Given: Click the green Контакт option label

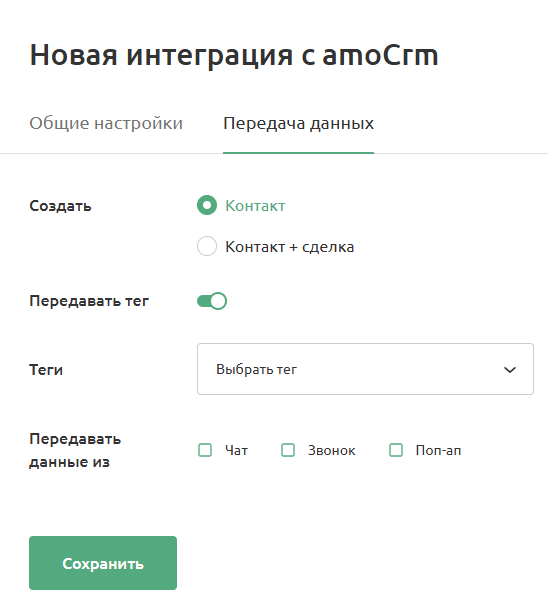Looking at the screenshot, I should tap(255, 206).
